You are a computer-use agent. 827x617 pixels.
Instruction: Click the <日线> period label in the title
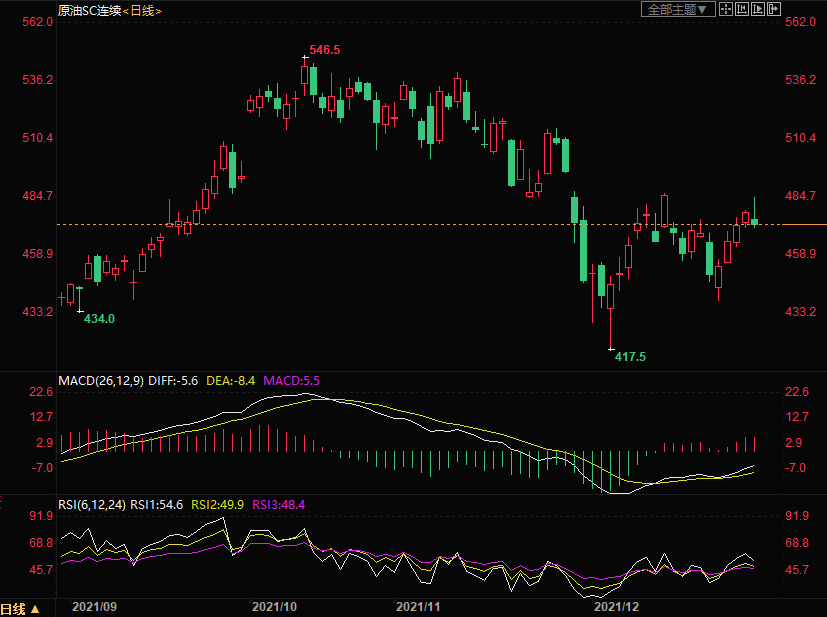tap(142, 10)
